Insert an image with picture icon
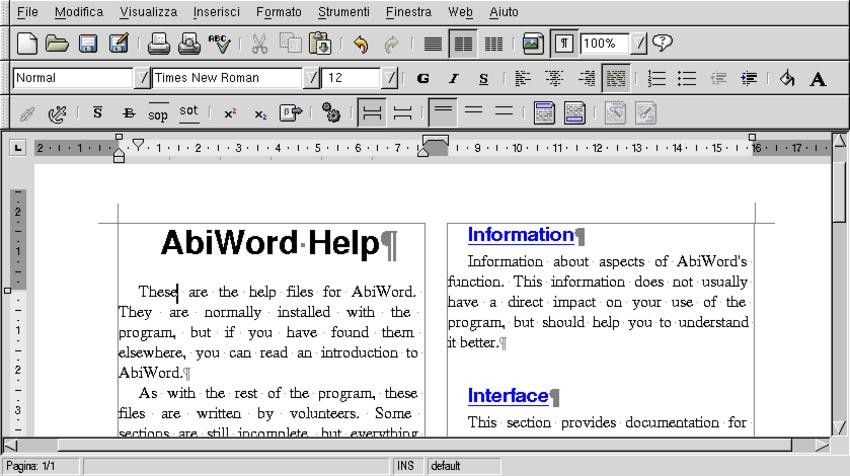This screenshot has height=476, width=850. coord(532,43)
